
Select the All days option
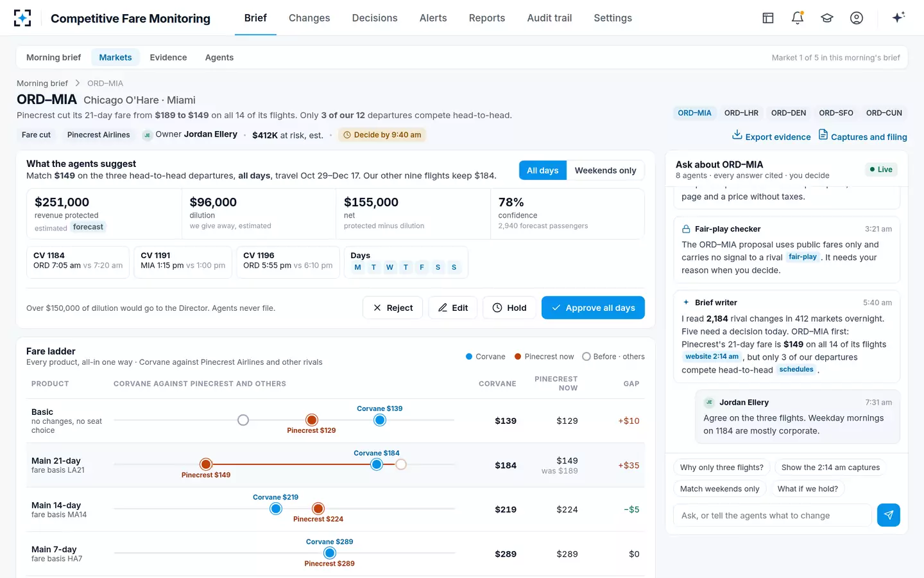[x=543, y=170]
